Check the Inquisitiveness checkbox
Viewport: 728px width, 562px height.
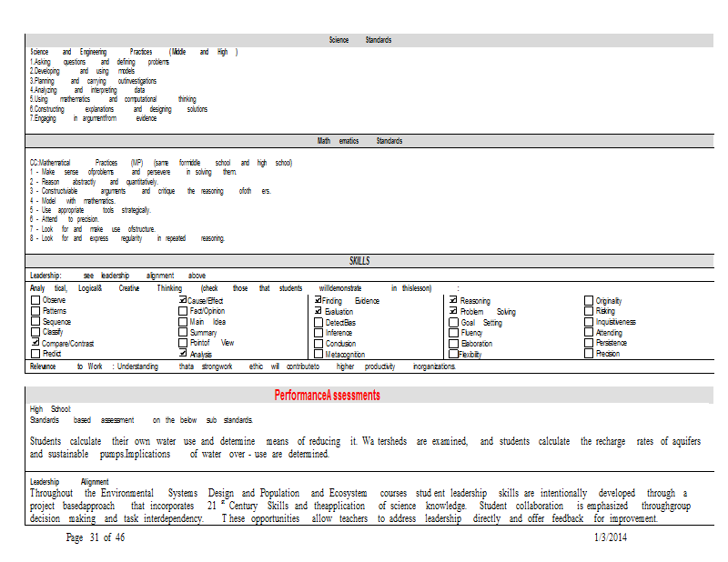coord(589,322)
